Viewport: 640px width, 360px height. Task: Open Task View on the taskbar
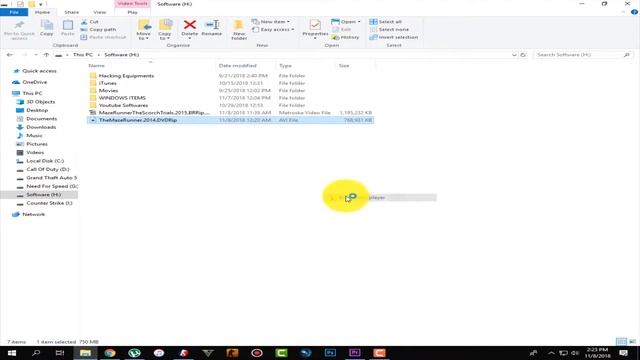[60, 353]
